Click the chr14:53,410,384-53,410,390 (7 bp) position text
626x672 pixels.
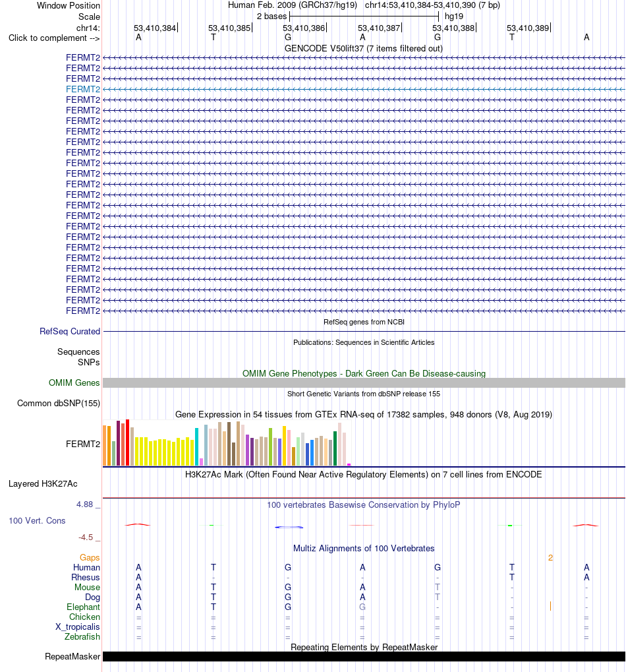[x=432, y=5]
